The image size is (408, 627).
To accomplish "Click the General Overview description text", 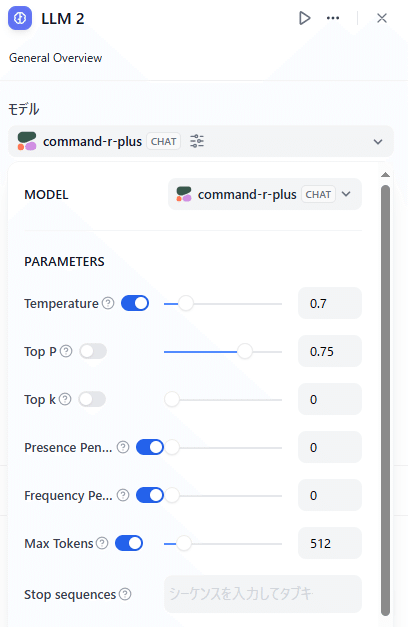I will pos(55,58).
